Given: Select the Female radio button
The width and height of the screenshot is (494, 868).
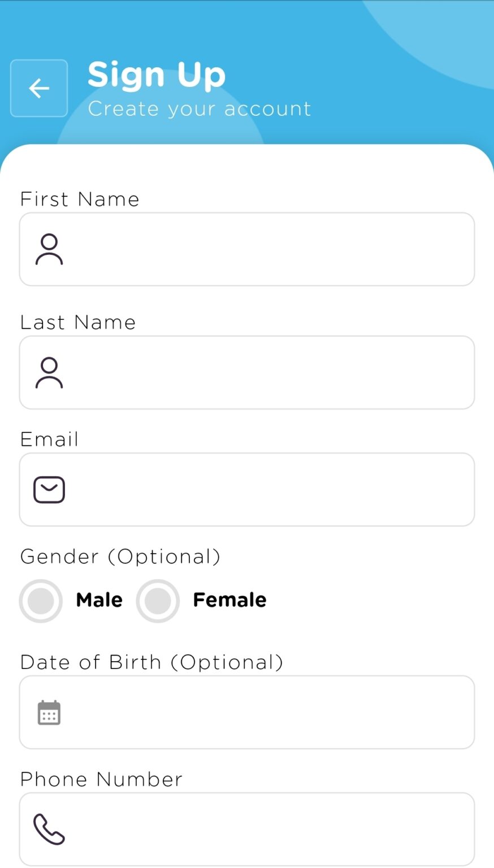Looking at the screenshot, I should point(158,601).
